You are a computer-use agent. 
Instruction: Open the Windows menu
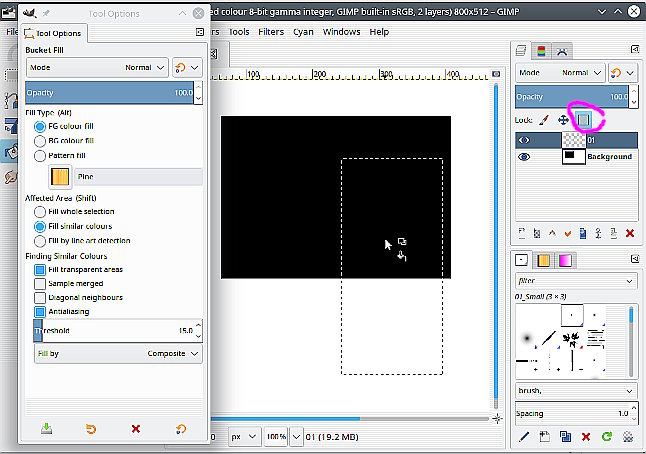click(341, 32)
